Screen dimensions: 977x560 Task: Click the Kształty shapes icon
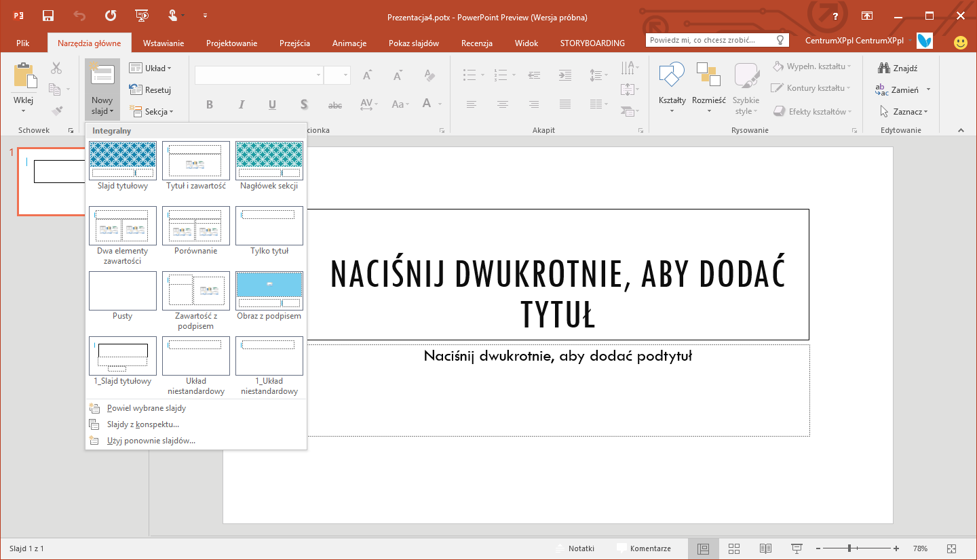[672, 75]
